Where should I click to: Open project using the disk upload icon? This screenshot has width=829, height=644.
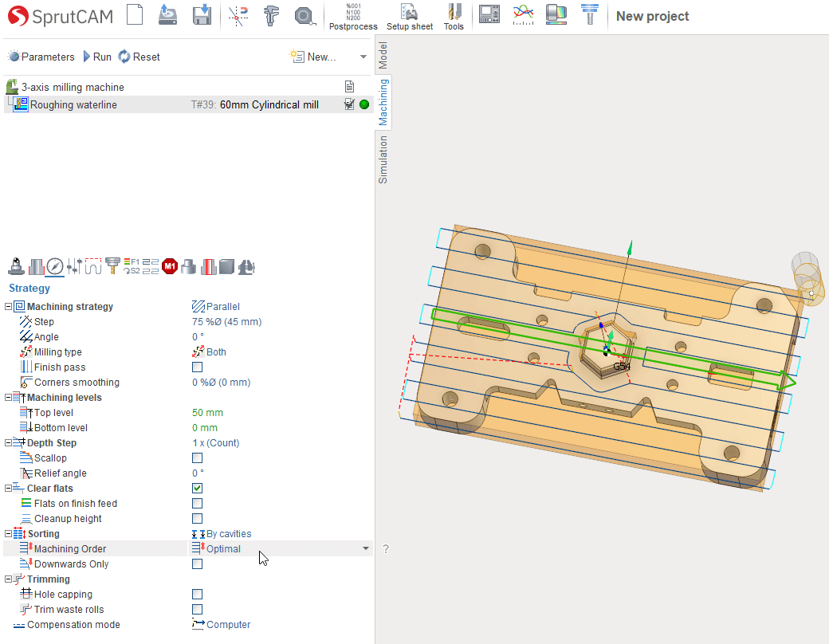[167, 15]
